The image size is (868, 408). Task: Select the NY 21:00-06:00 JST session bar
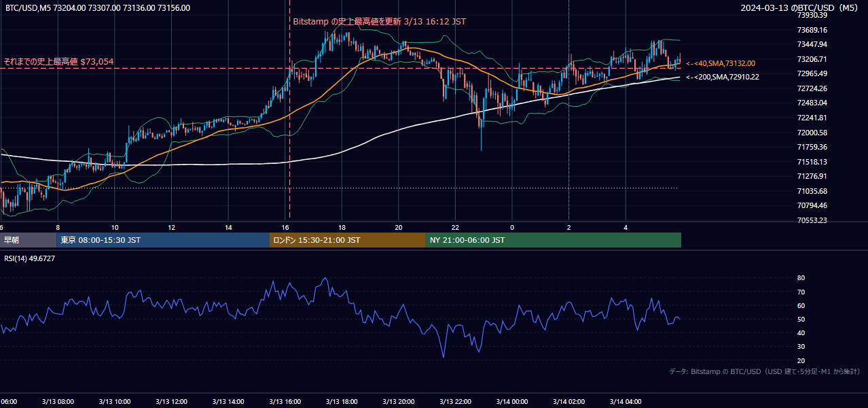(554, 240)
